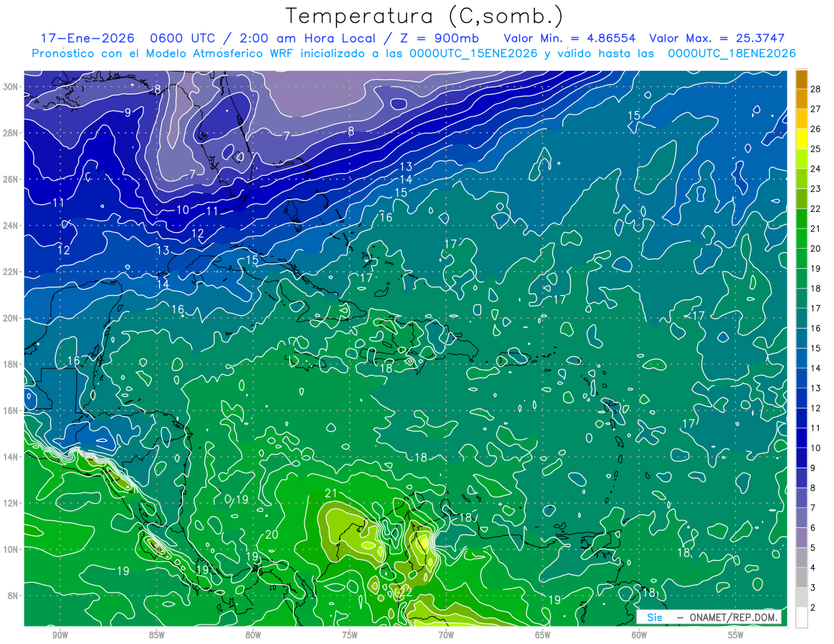The width and height of the screenshot is (834, 644).
Task: Click contour label "21" on the map
Action: click(x=331, y=493)
